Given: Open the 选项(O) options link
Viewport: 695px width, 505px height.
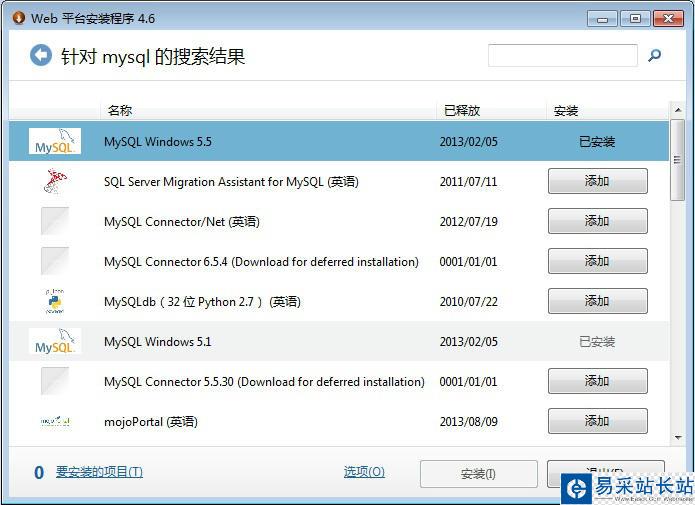Looking at the screenshot, I should click(x=364, y=472).
